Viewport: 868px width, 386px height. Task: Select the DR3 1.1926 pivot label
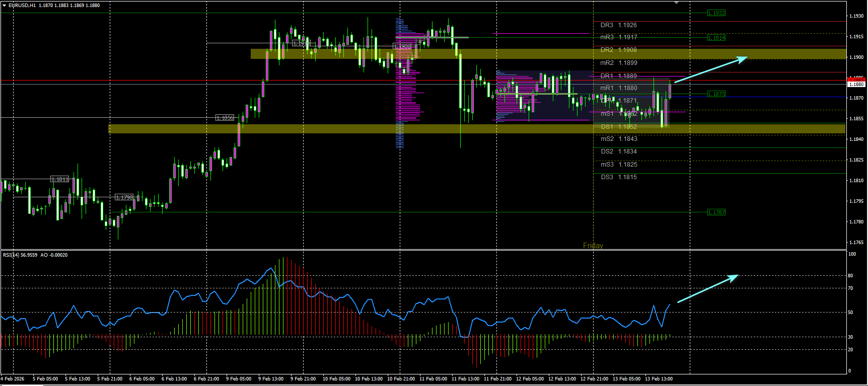[x=619, y=25]
